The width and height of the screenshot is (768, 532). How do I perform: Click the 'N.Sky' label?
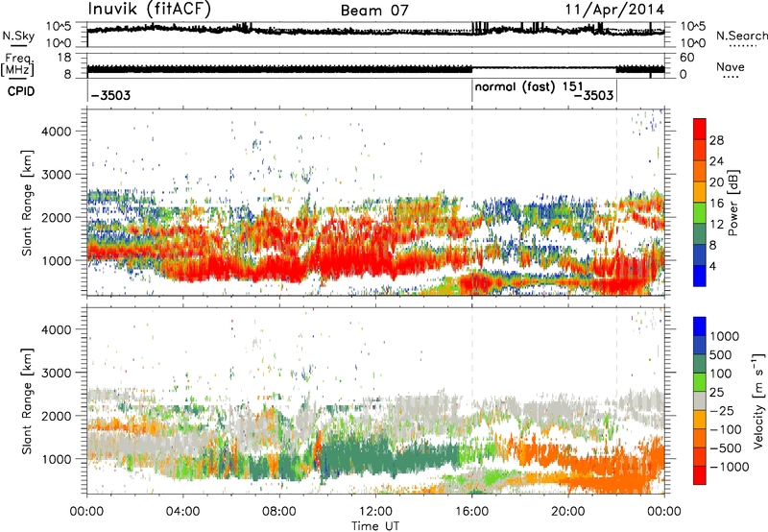pyautogui.click(x=18, y=36)
